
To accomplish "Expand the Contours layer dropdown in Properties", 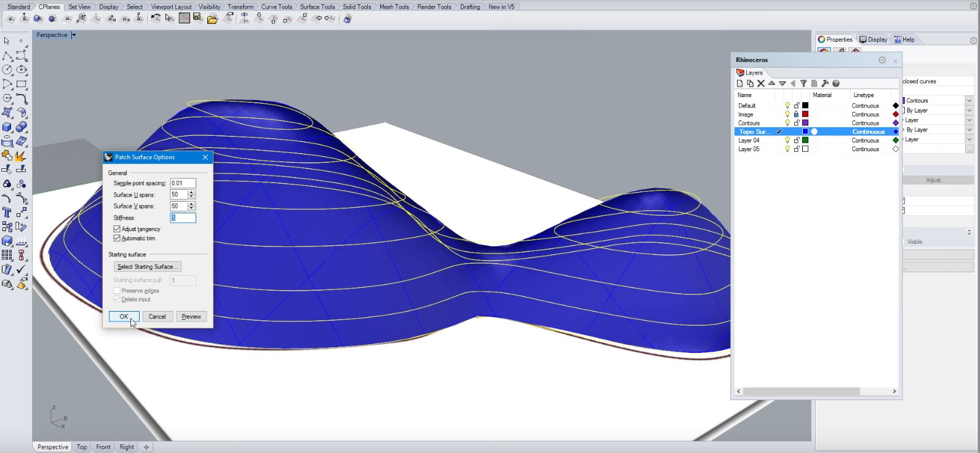I will [x=970, y=101].
